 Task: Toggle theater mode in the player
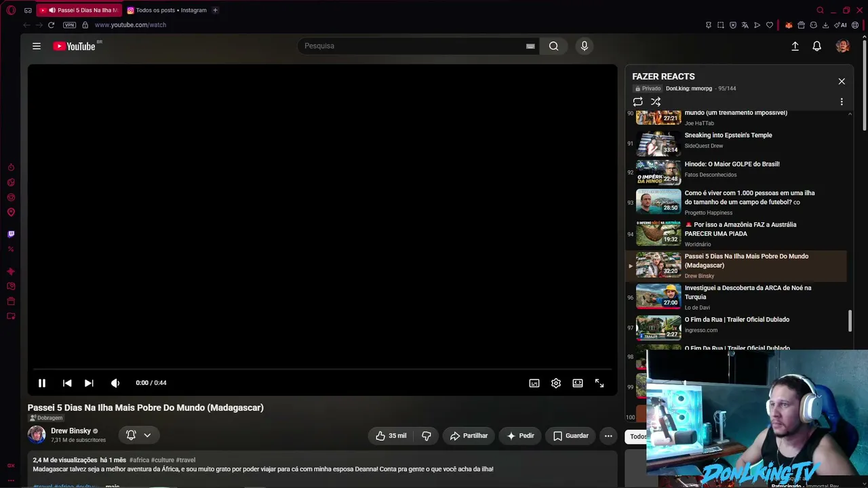578,383
